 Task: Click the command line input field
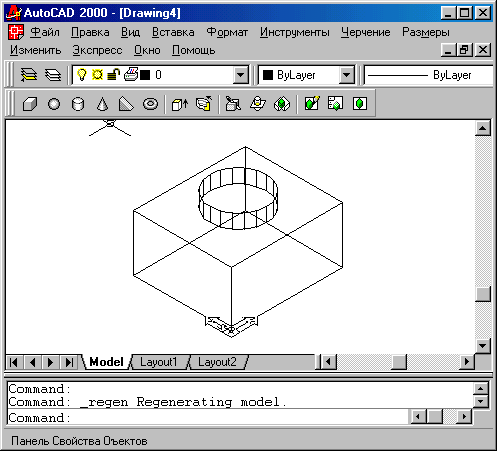click(208, 418)
